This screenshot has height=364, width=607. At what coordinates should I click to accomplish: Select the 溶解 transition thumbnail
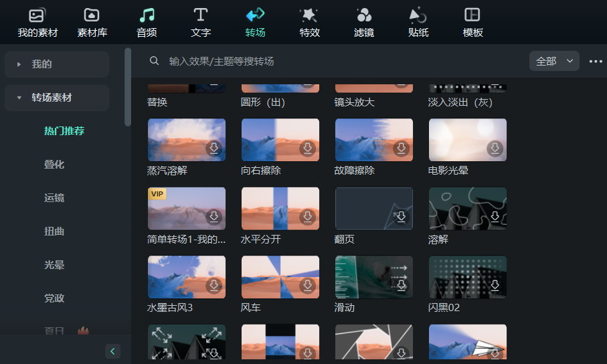(468, 208)
